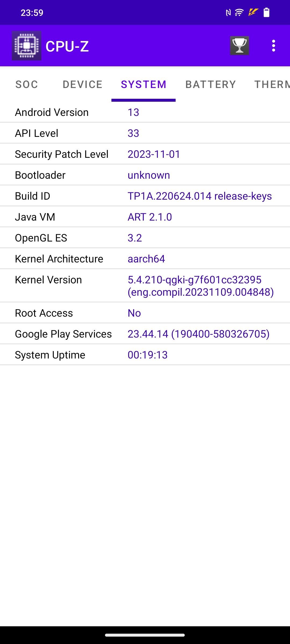Open the partially visible THERMAL tab

[272, 85]
